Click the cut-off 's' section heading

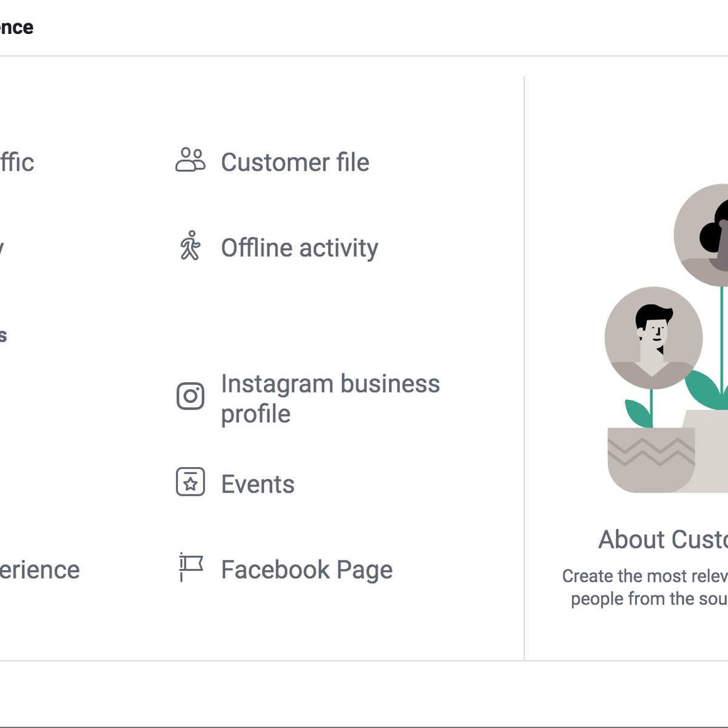click(x=3, y=335)
